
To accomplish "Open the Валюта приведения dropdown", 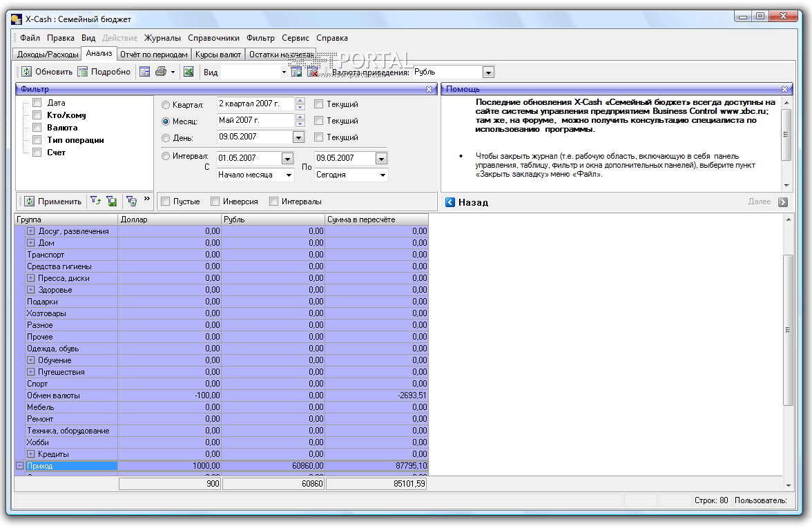I will pyautogui.click(x=488, y=72).
